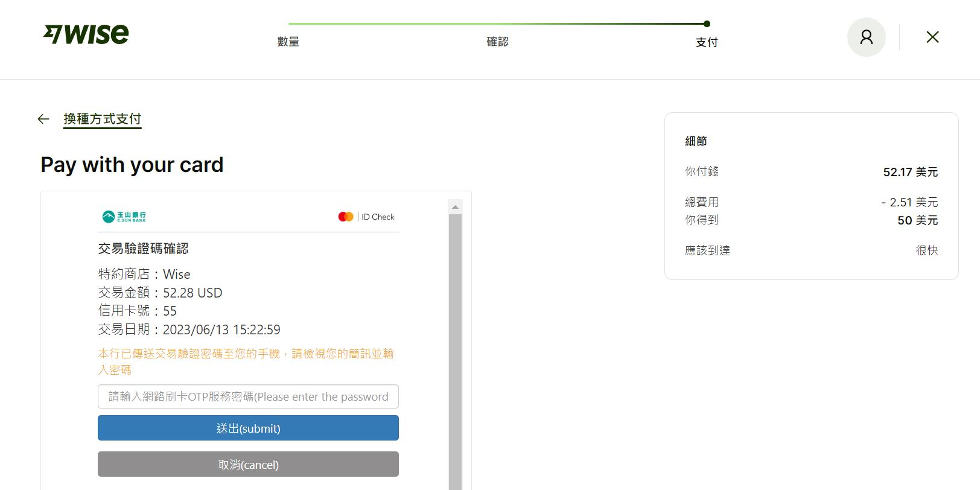Click the 你得到 label
Screen dimensions: 980x490
point(702,220)
